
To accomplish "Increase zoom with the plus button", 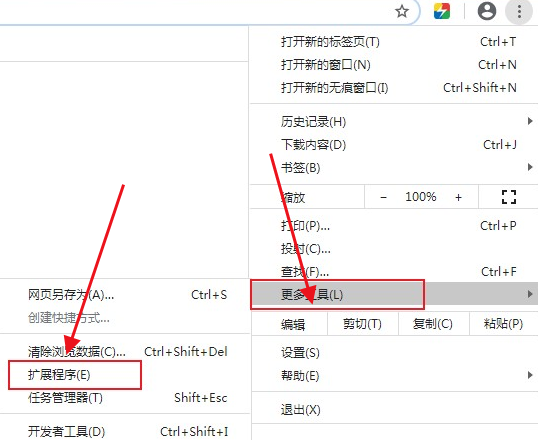I will (458, 197).
